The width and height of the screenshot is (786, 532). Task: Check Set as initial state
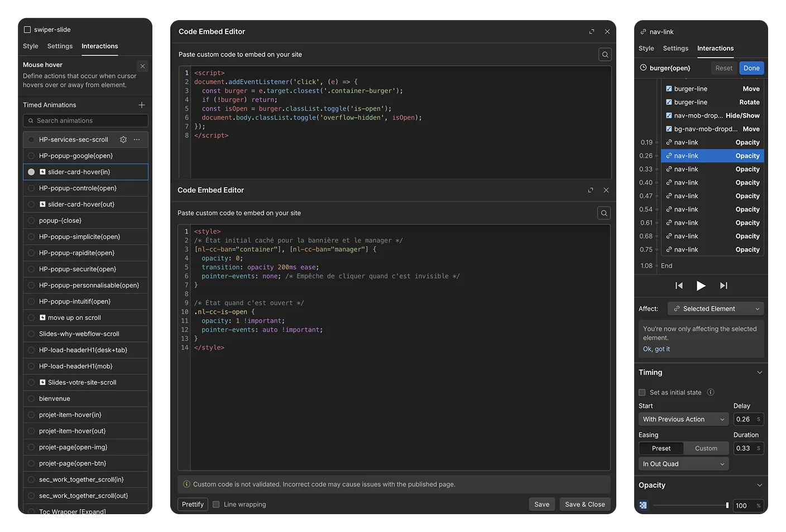641,392
